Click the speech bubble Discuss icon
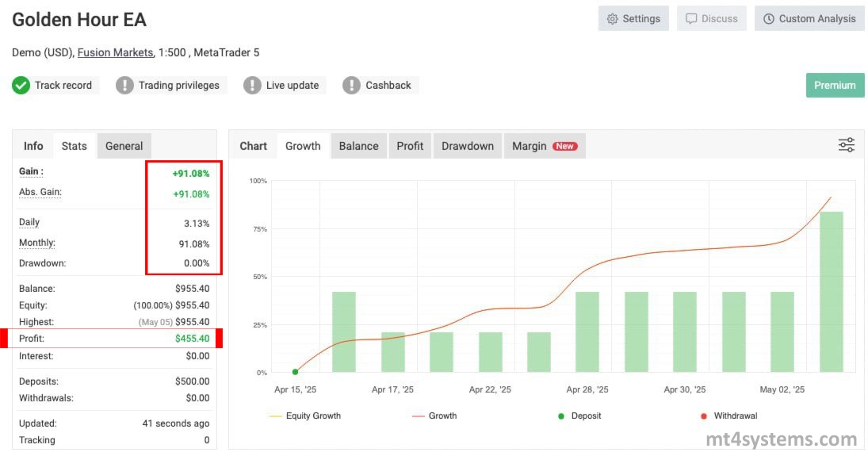 pyautogui.click(x=691, y=19)
